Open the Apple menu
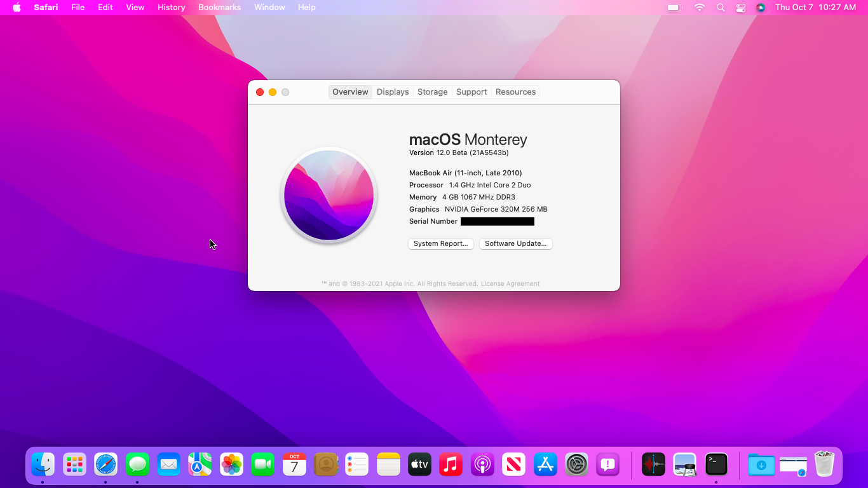 point(17,8)
